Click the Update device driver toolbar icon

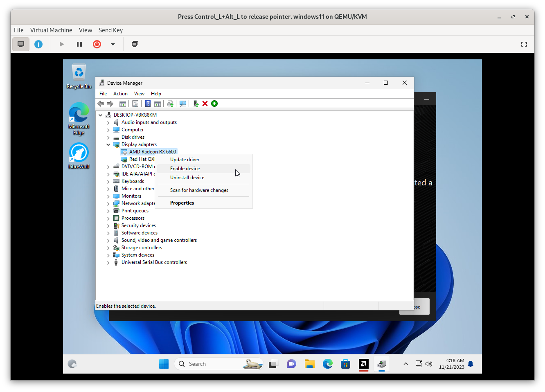[170, 104]
